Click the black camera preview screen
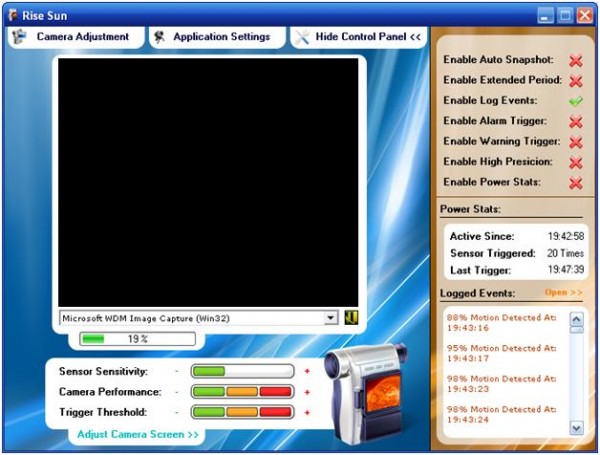This screenshot has height=455, width=600. click(x=208, y=182)
